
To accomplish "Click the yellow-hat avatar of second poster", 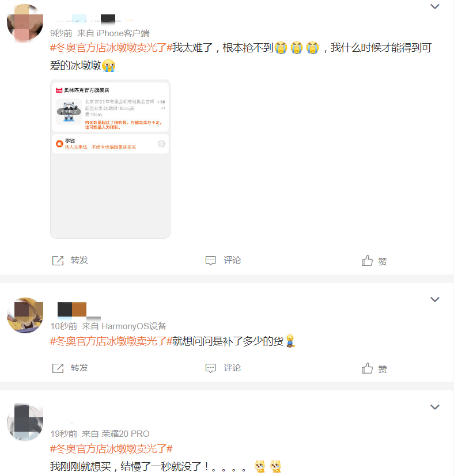I will point(25,315).
